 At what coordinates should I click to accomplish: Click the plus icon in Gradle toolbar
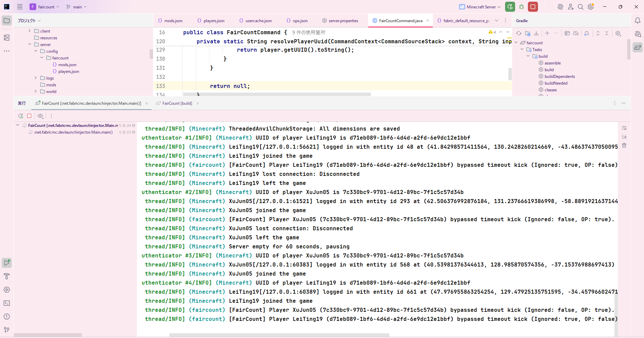(x=547, y=33)
